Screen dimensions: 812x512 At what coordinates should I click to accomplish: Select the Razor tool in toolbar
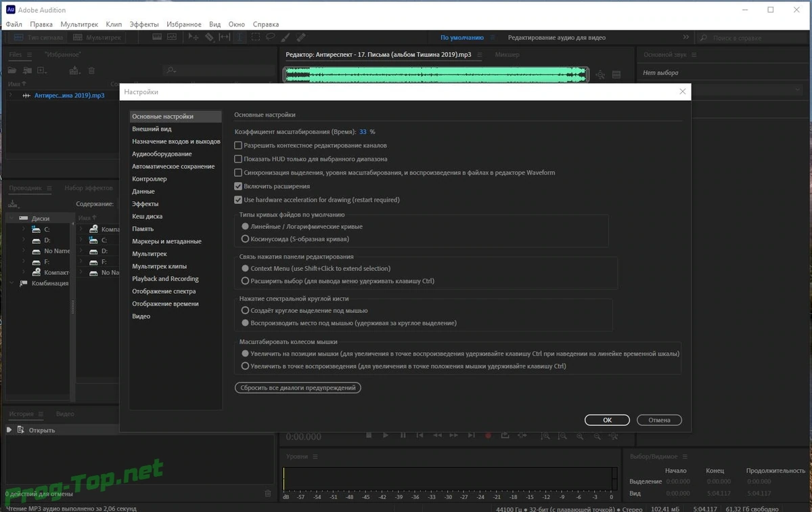point(210,37)
